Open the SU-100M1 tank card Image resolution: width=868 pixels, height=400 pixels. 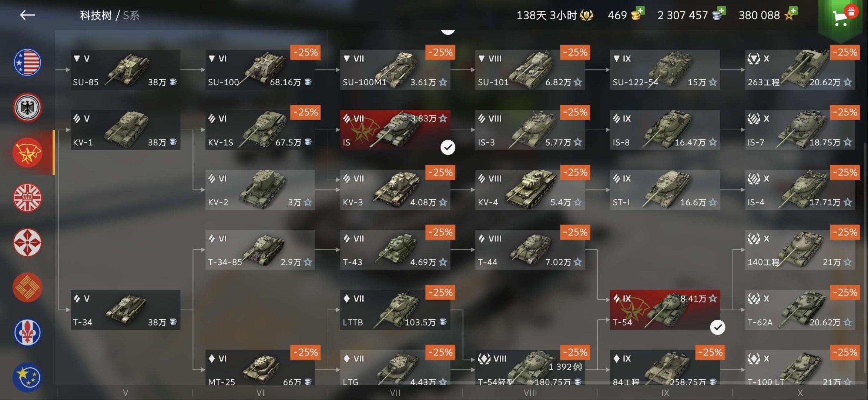click(395, 70)
